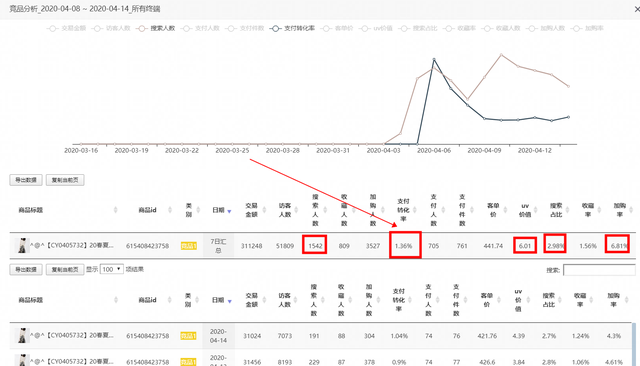This screenshot has width=640, height=366.
Task: Click 复制当前页 button directly below the chart
Action: pyautogui.click(x=65, y=180)
